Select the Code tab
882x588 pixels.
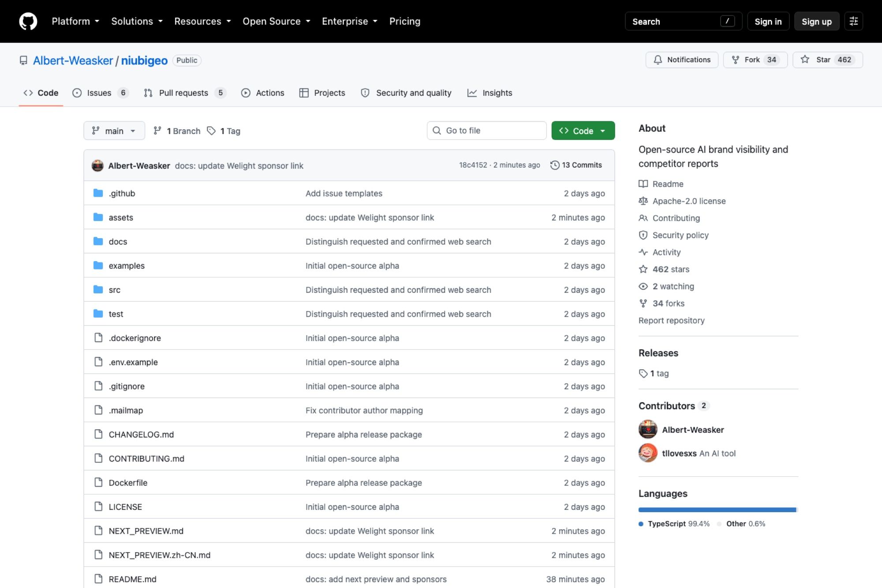[41, 93]
